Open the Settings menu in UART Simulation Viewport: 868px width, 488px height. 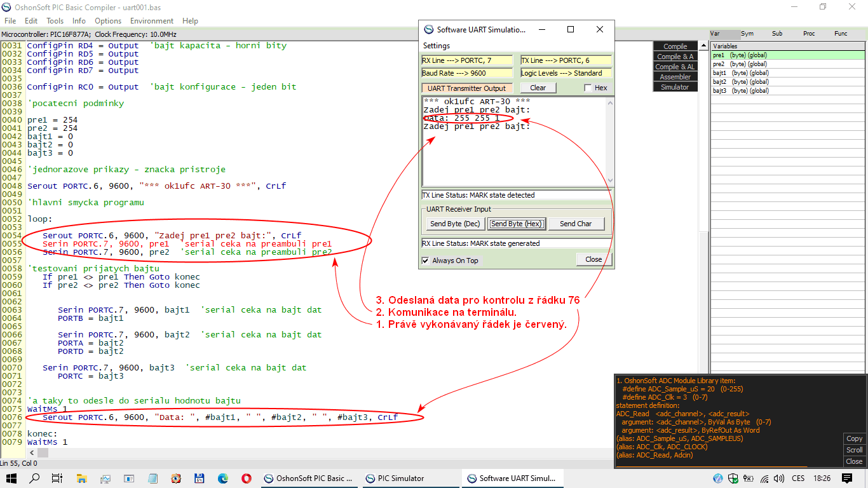(x=437, y=46)
